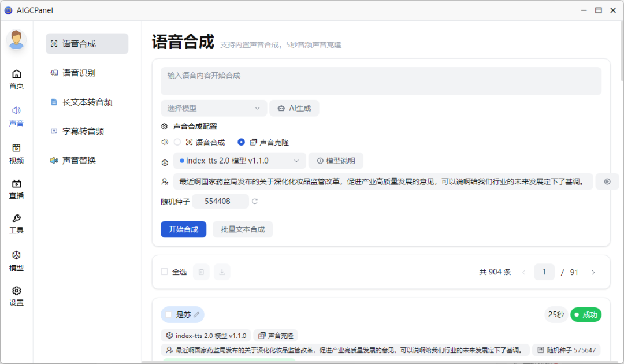Click the 批量文本合成 button
This screenshot has height=364, width=624.
tap(243, 229)
